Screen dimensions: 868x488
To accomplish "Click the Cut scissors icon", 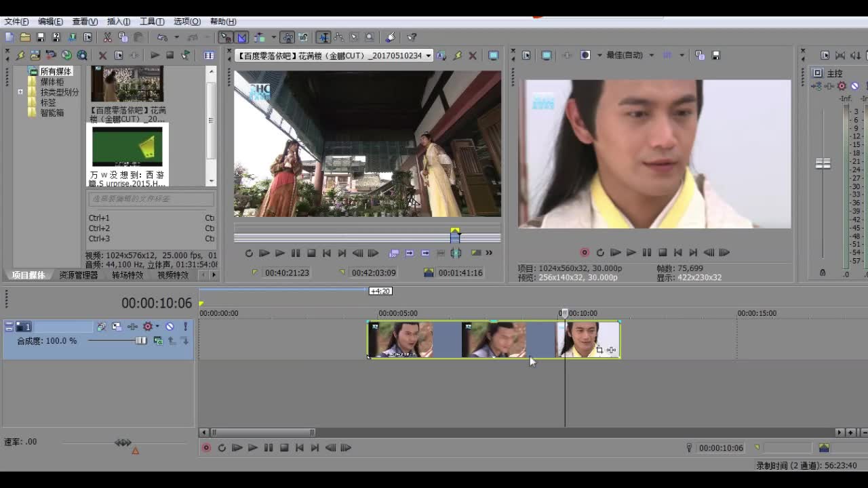I will pyautogui.click(x=107, y=37).
